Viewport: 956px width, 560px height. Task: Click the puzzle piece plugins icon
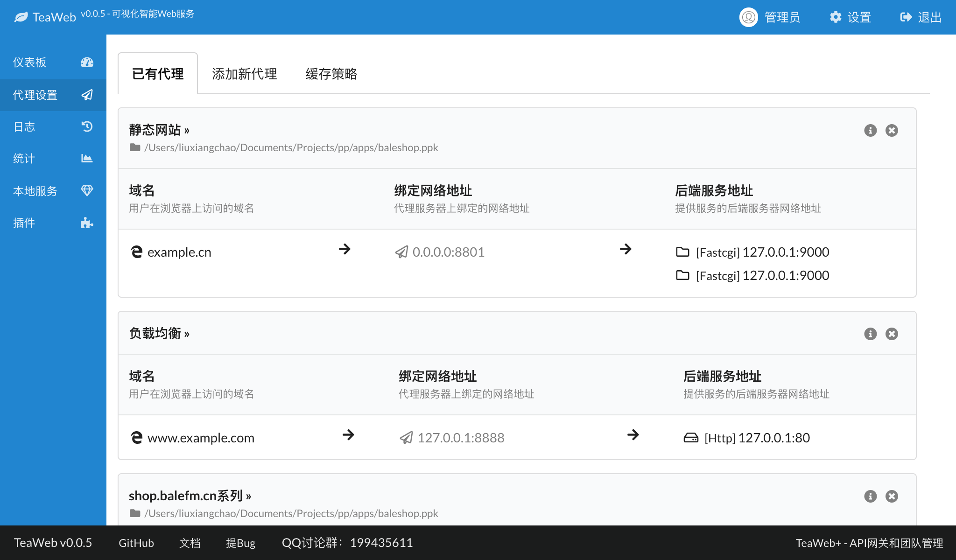point(87,223)
